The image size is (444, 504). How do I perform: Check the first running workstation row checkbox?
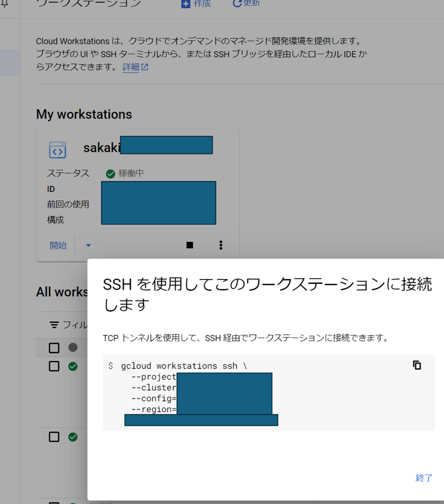(x=54, y=366)
